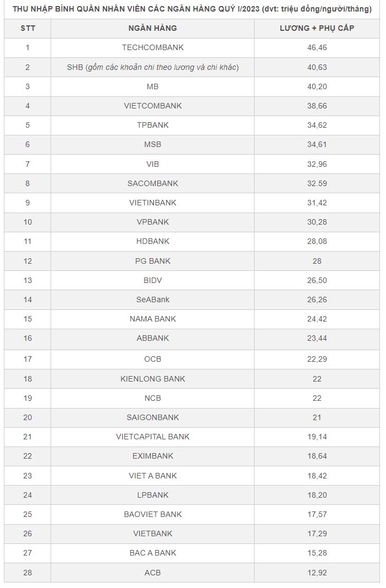Click the LƯƠNG + PHỤ CẤP header
This screenshot has width=386, height=588.
(x=317, y=28)
